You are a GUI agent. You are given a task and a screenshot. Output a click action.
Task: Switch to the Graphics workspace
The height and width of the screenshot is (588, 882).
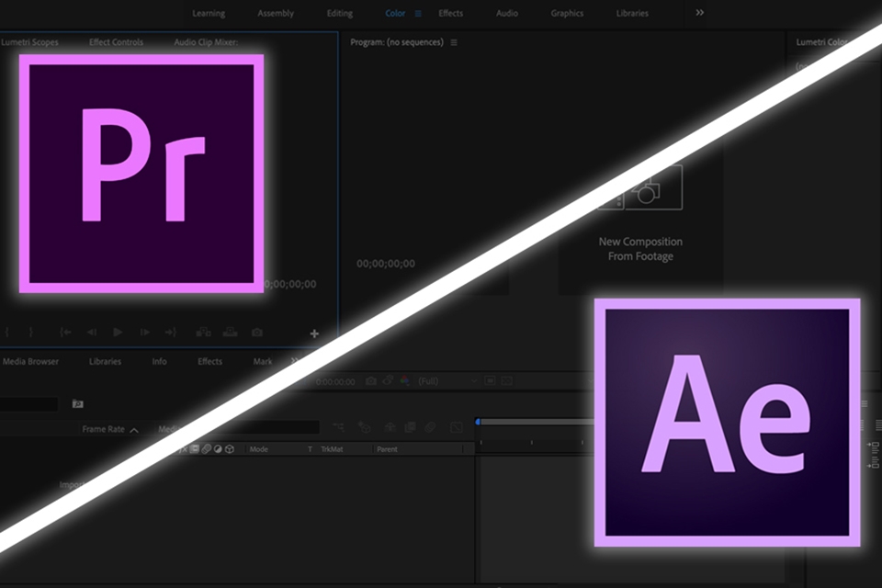(567, 14)
